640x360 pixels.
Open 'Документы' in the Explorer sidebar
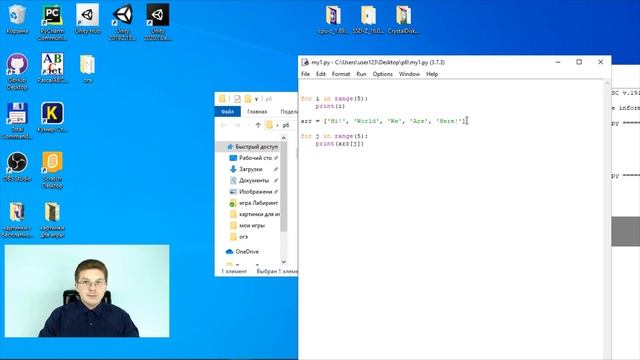click(x=254, y=180)
